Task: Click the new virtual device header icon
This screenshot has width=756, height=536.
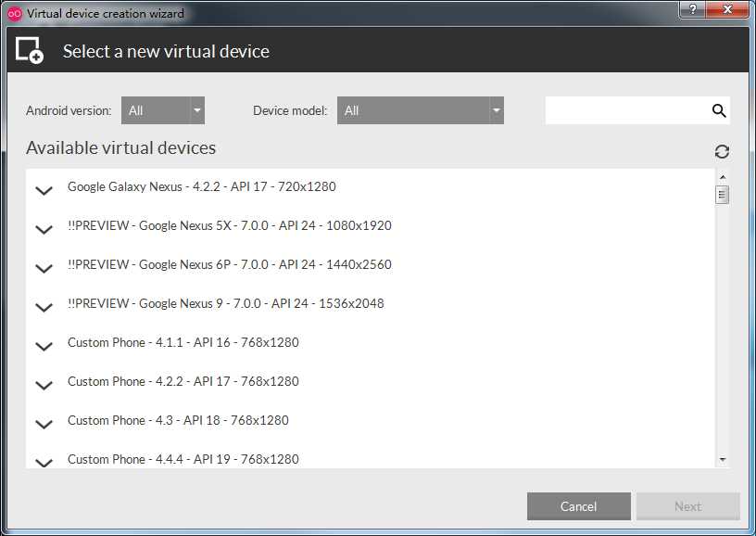Action: 30,50
